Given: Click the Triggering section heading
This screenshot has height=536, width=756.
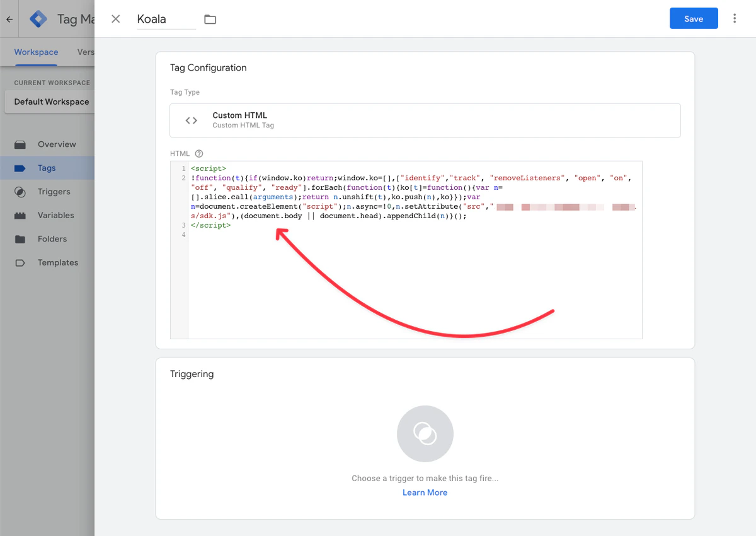Looking at the screenshot, I should pyautogui.click(x=192, y=374).
